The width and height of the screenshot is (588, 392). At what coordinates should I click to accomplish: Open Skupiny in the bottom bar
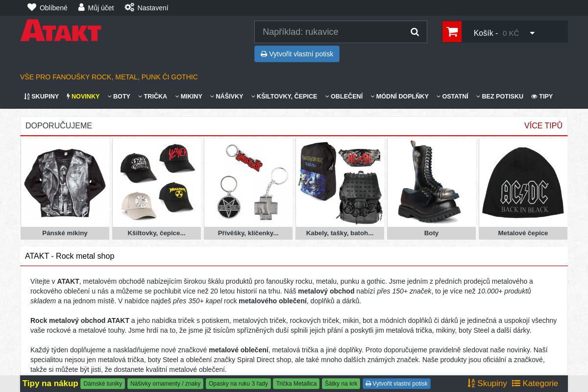[488, 383]
